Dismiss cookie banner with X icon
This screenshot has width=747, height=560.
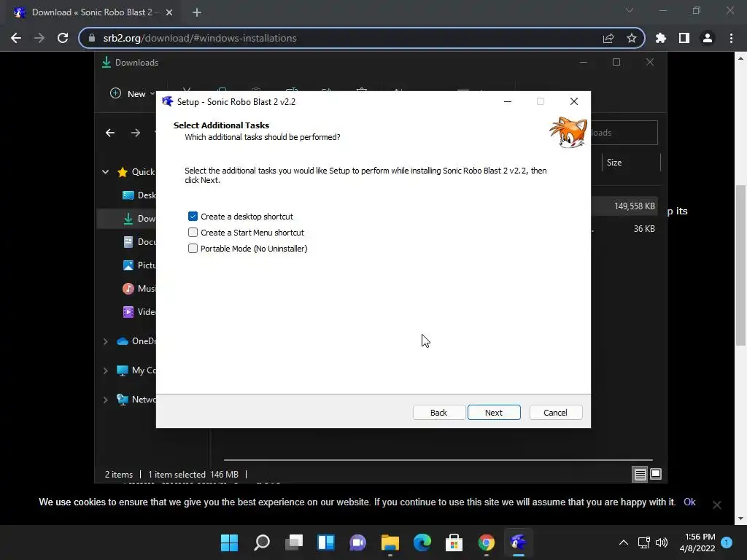pyautogui.click(x=716, y=505)
